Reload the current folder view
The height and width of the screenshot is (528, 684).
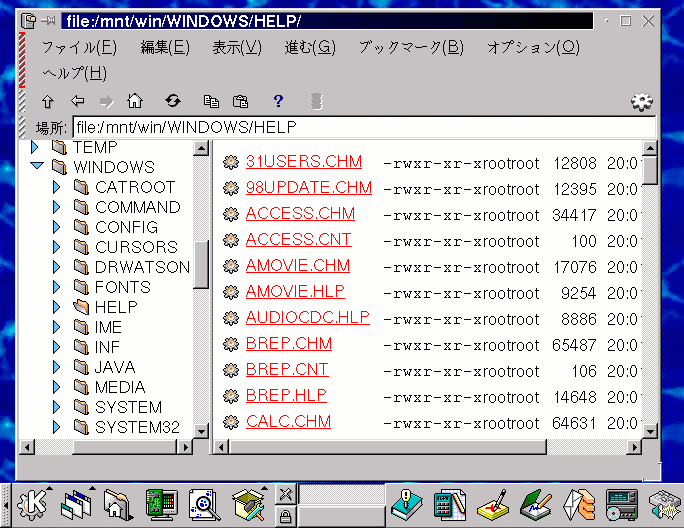click(x=173, y=101)
